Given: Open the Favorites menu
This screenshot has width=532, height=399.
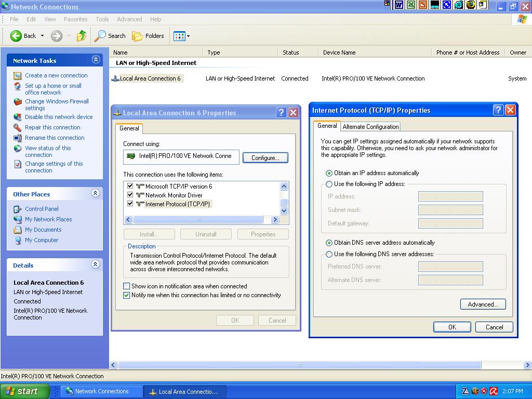Looking at the screenshot, I should (76, 19).
